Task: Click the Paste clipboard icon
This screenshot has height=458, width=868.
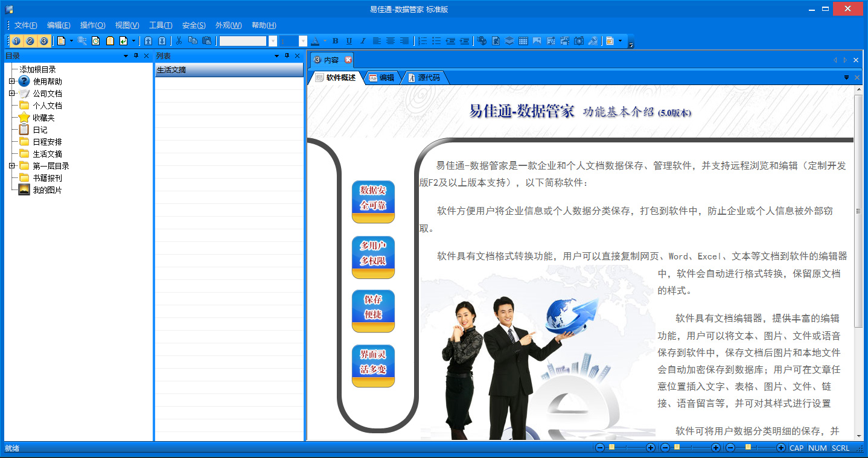Action: [x=207, y=41]
